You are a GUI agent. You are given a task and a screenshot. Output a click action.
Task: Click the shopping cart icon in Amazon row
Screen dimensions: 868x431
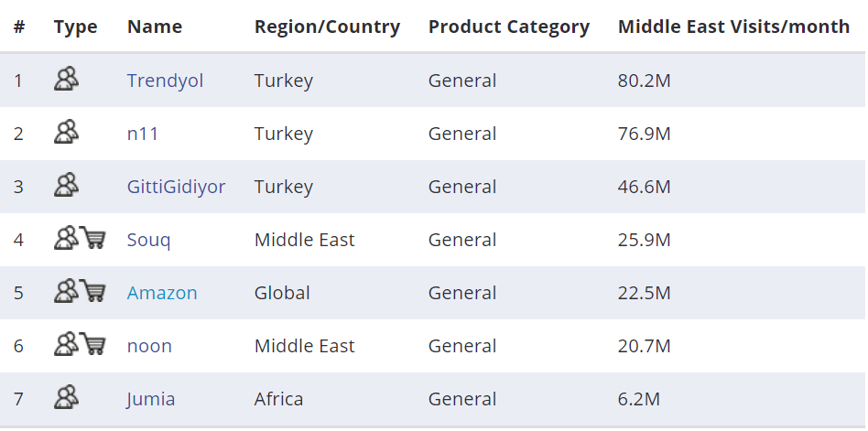tap(92, 292)
